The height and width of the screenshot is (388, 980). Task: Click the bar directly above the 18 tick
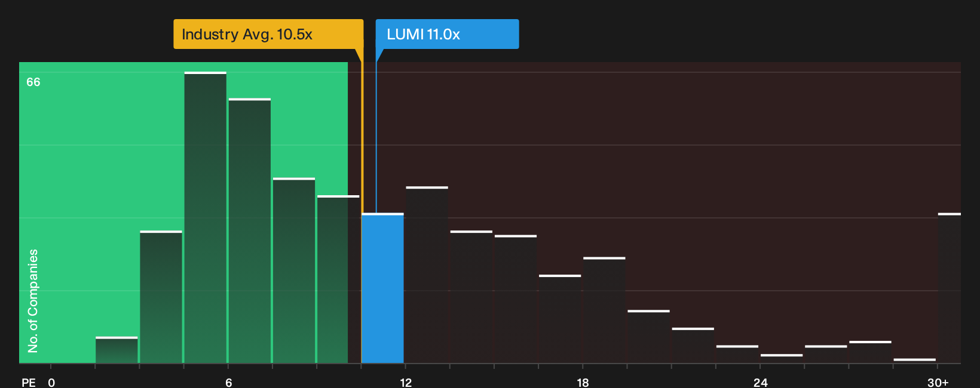pos(604,310)
